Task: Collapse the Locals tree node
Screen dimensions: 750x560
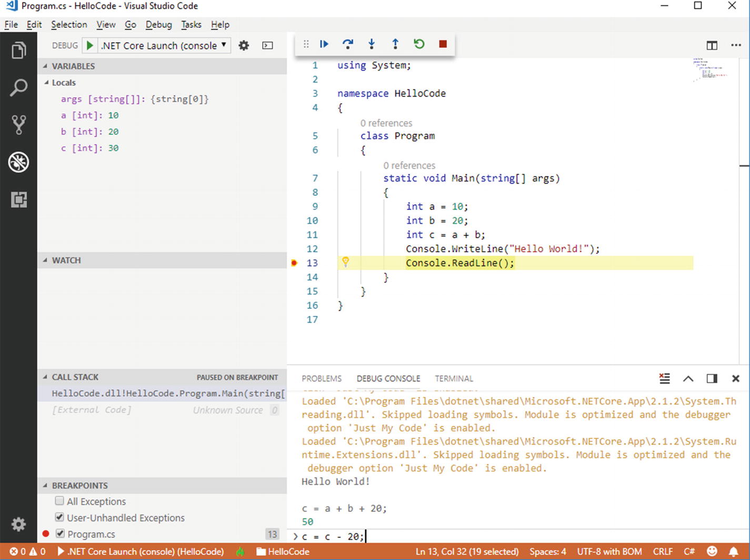Action: 47,83
